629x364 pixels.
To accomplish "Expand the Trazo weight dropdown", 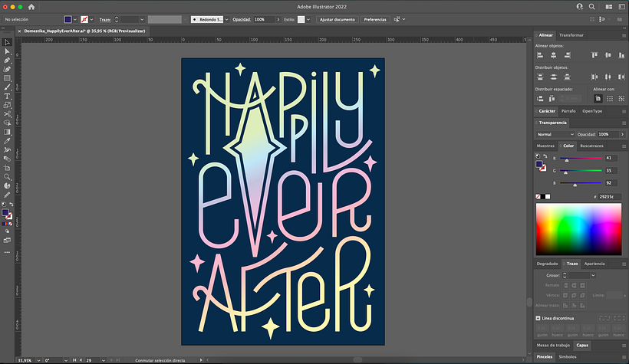I will pyautogui.click(x=142, y=19).
